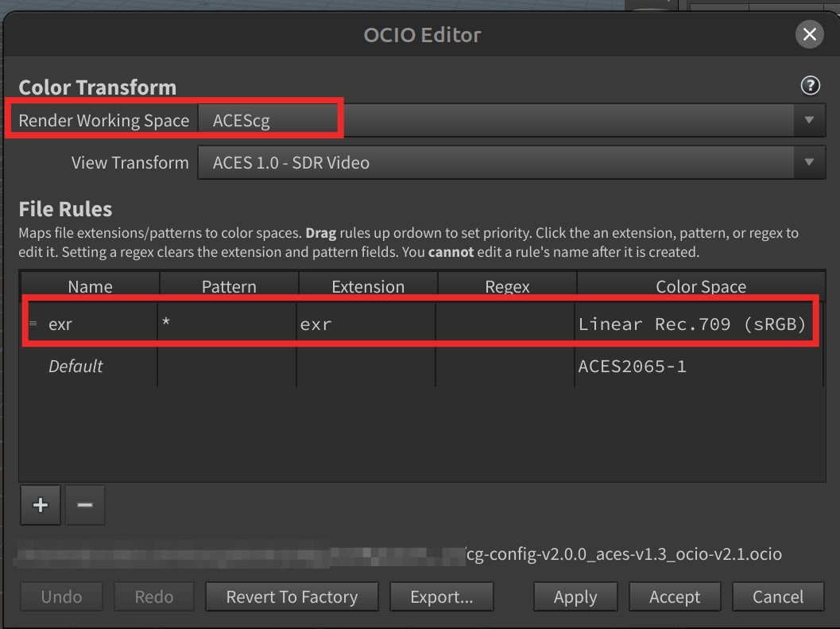840x629 pixels.
Task: Add a new file rule with plus
Action: 41,505
